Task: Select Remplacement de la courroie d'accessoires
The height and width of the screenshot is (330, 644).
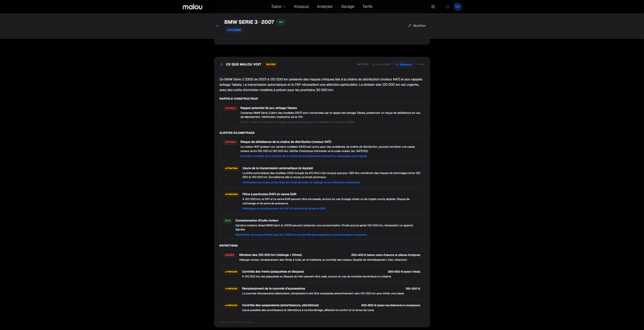Action: pyautogui.click(x=273, y=288)
